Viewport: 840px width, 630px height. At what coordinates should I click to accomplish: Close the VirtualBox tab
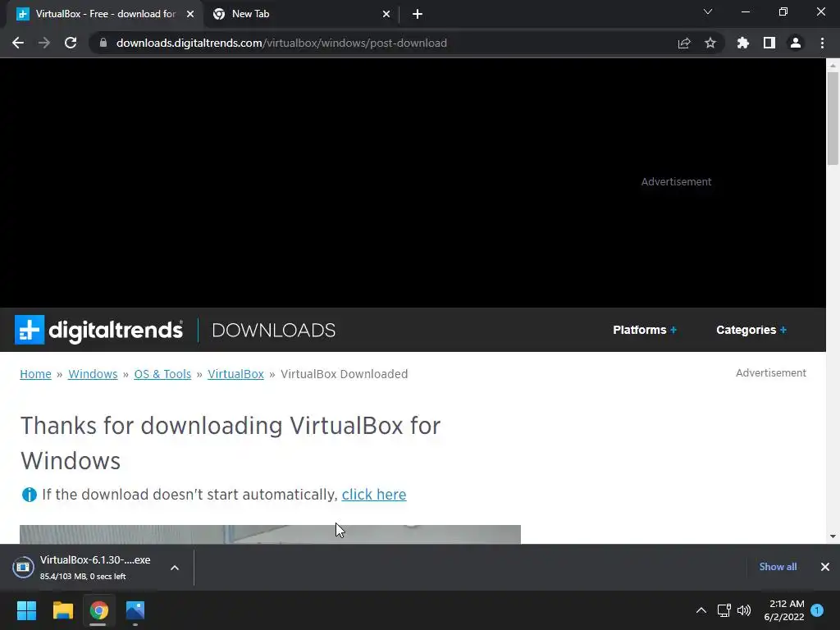[x=190, y=15]
